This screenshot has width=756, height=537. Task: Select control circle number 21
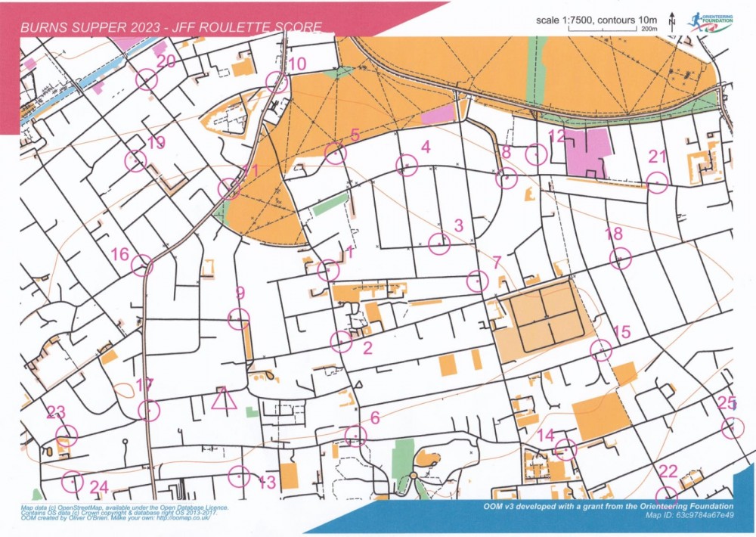click(x=658, y=182)
